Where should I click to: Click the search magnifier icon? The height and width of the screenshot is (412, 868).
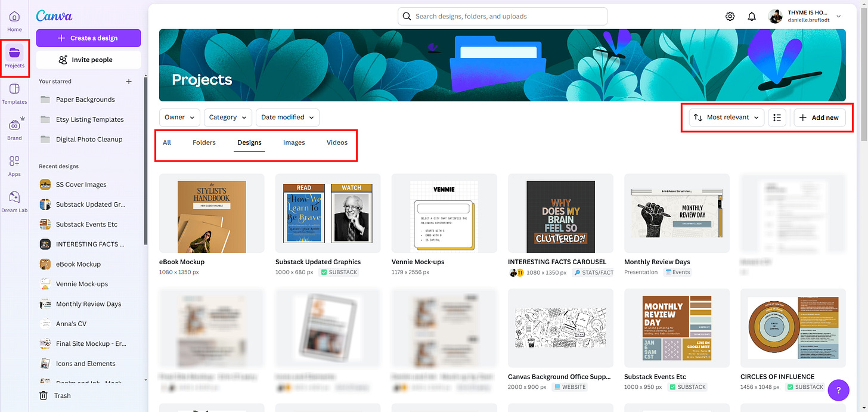click(407, 17)
